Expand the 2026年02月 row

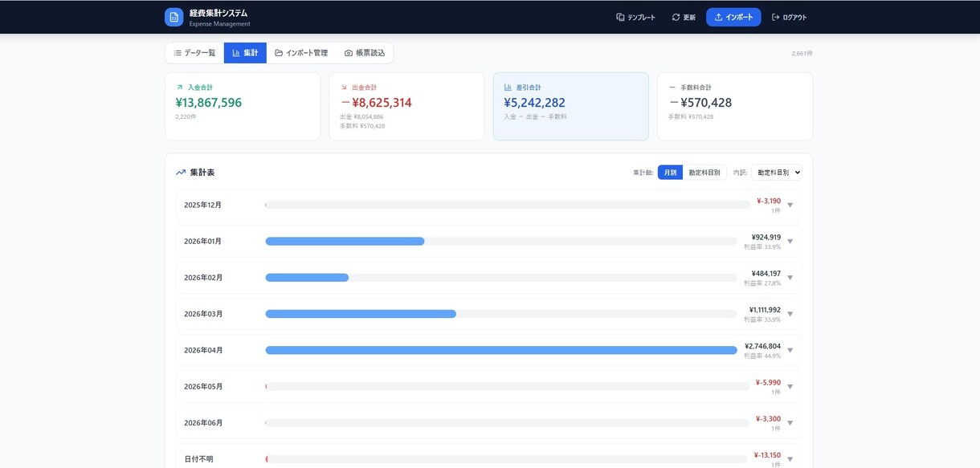[x=790, y=278]
